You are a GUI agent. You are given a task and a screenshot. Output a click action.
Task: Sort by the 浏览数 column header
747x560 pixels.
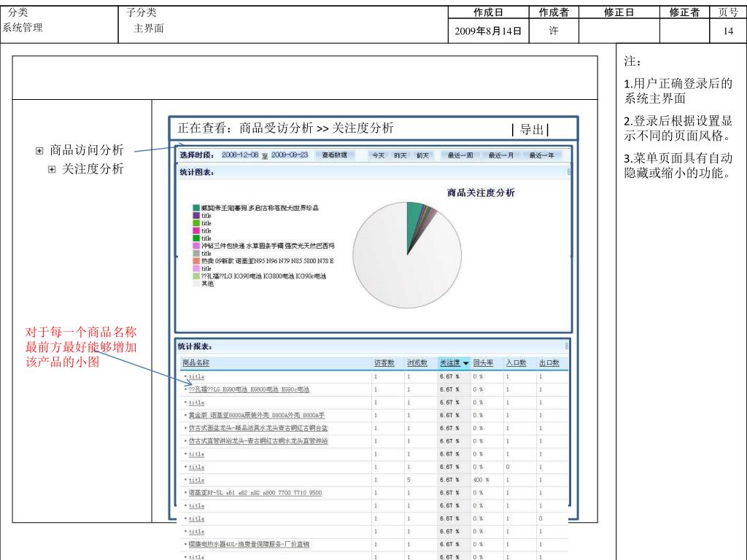[417, 363]
